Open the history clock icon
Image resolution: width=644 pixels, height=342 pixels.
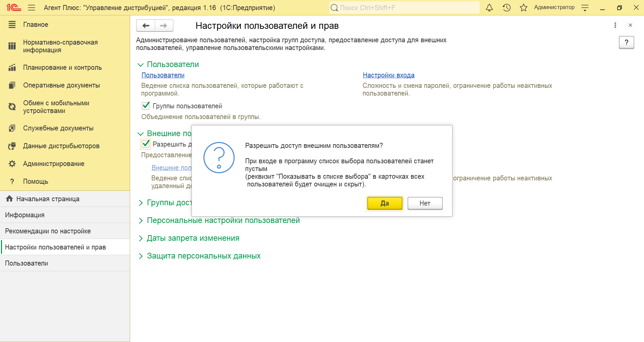point(506,8)
